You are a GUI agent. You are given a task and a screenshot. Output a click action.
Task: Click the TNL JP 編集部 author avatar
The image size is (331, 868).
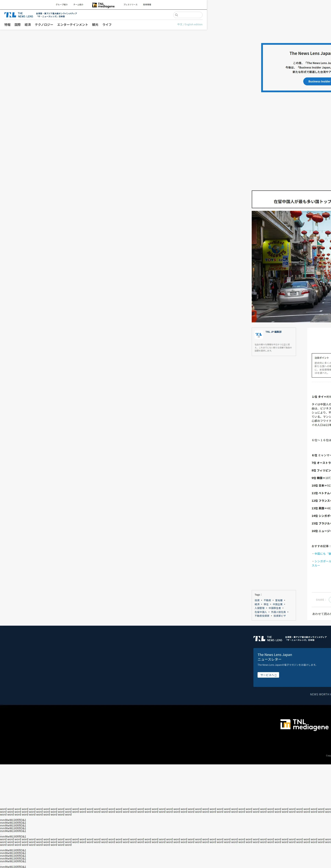tap(258, 335)
